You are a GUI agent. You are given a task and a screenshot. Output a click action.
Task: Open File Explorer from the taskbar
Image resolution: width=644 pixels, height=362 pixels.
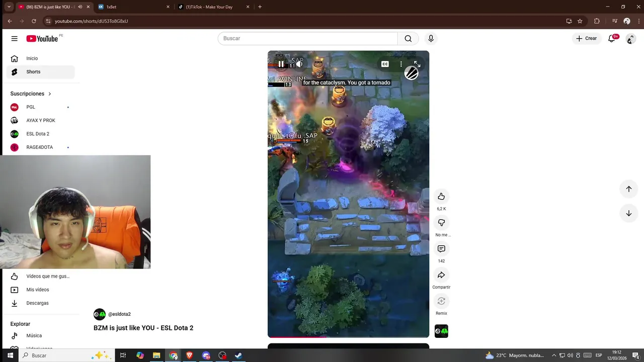(x=156, y=355)
